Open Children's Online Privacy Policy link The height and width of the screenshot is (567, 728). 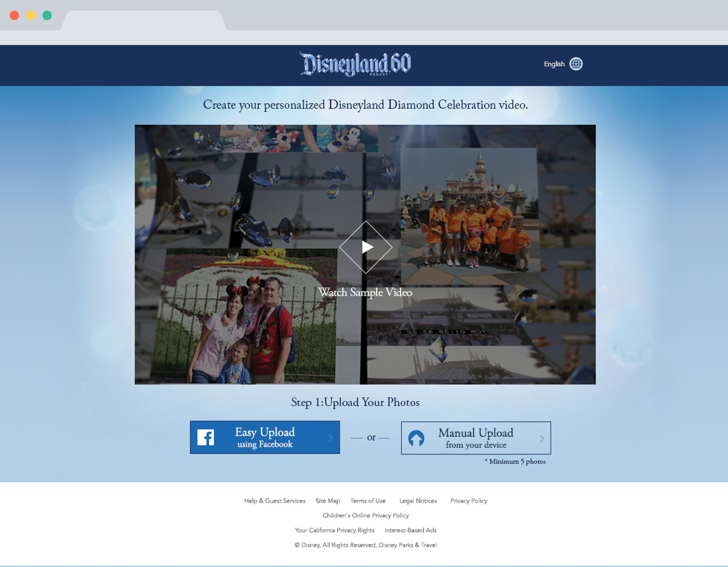(366, 515)
